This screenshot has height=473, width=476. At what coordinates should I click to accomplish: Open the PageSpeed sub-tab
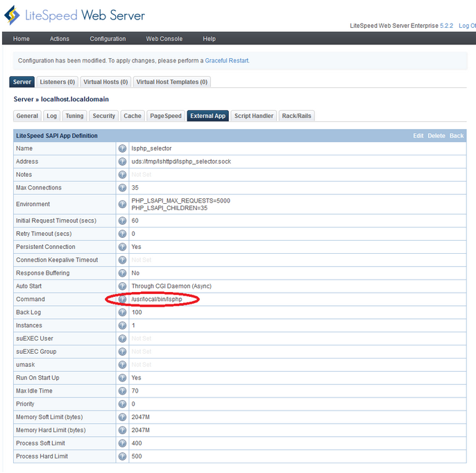coord(166,116)
